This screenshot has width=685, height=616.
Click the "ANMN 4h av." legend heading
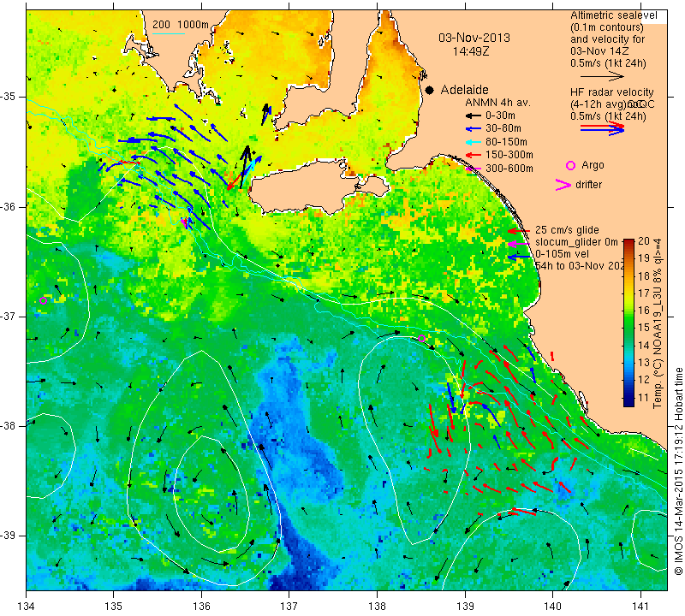497,103
